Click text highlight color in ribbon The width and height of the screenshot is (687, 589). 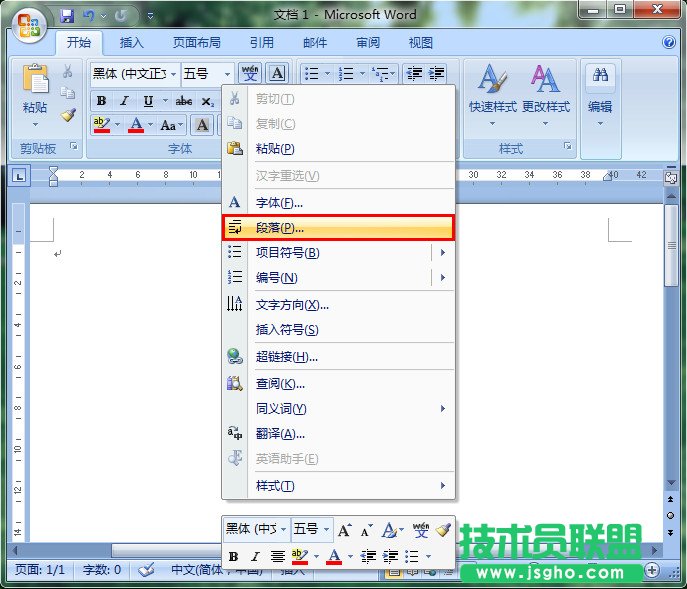(x=102, y=125)
